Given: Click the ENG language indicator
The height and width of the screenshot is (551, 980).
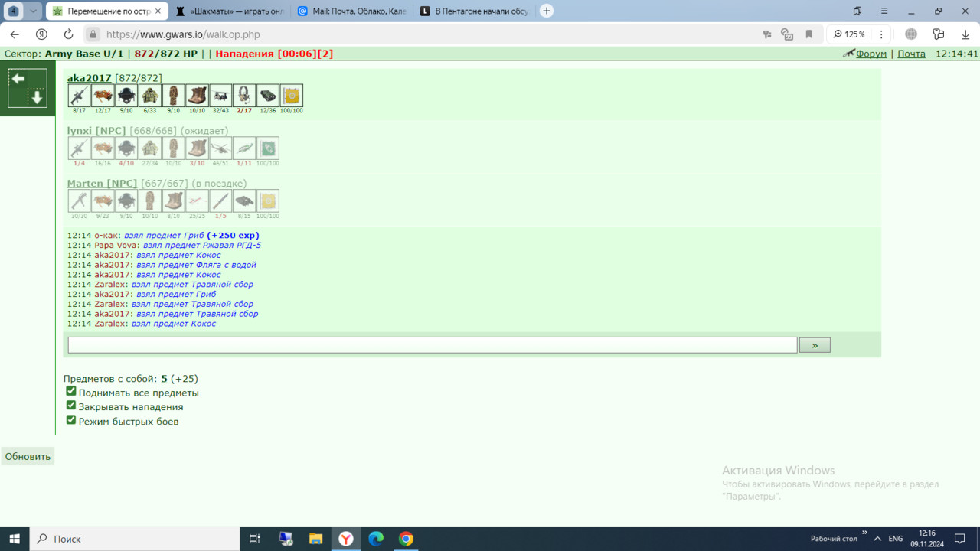Looking at the screenshot, I should [x=896, y=539].
